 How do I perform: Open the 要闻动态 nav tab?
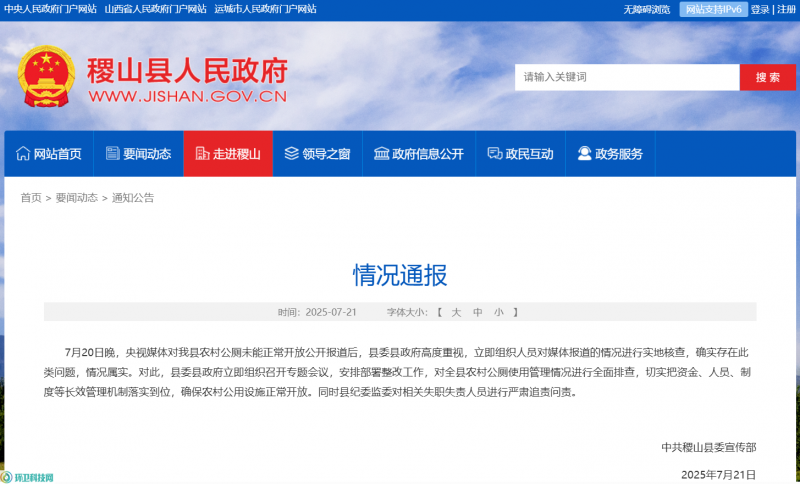[x=139, y=154]
